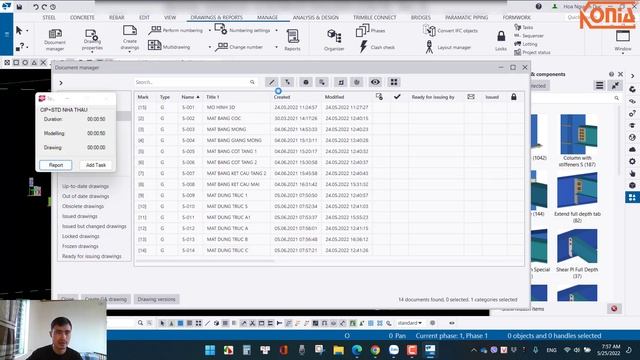The height and width of the screenshot is (360, 640).
Task: Click Drawing versions button
Action: [x=156, y=299]
